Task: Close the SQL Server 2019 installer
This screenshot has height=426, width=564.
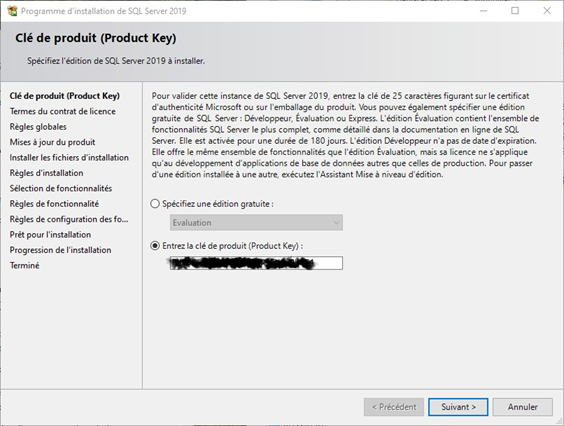Action: click(547, 11)
